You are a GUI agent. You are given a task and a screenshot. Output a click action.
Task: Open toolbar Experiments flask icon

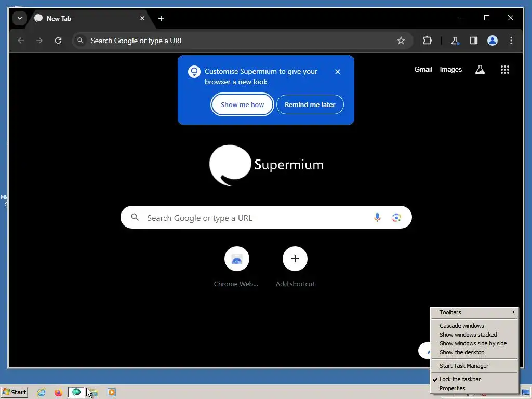coord(455,41)
